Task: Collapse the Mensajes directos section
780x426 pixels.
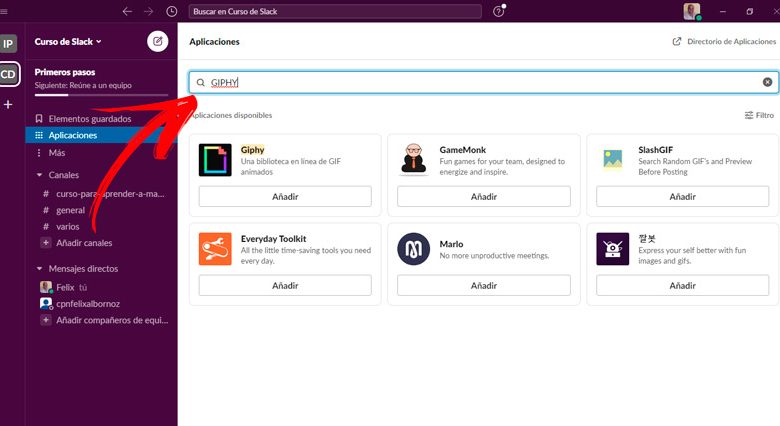Action: point(39,269)
